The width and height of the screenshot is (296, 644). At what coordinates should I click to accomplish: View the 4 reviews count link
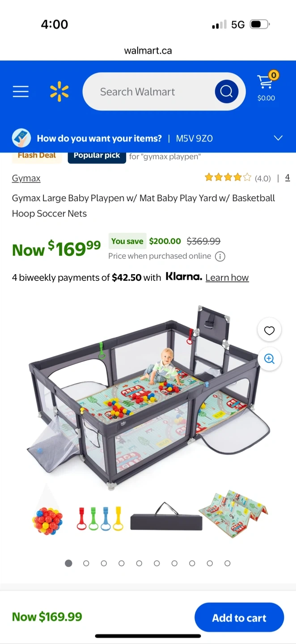[287, 178]
